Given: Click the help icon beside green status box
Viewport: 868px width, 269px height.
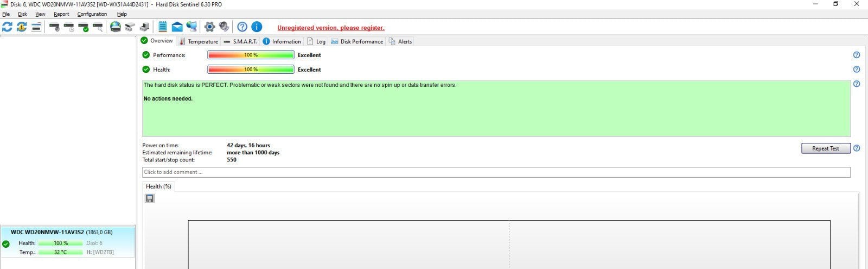Looking at the screenshot, I should 857,84.
